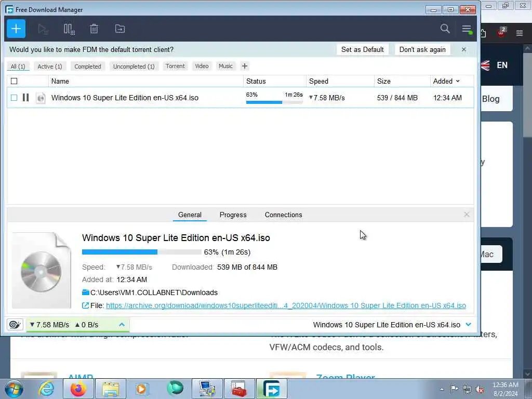Screen dimensions: 532x399
Task: Select the Music filter tag
Action: [225, 66]
